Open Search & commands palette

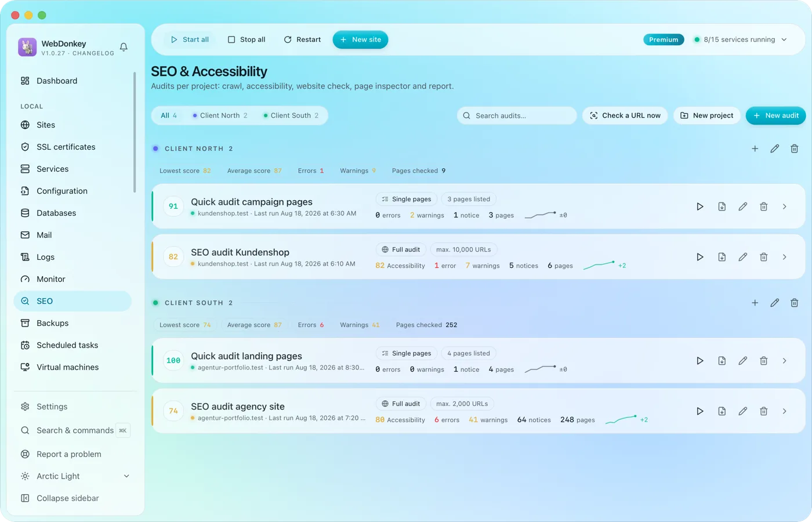click(x=75, y=430)
